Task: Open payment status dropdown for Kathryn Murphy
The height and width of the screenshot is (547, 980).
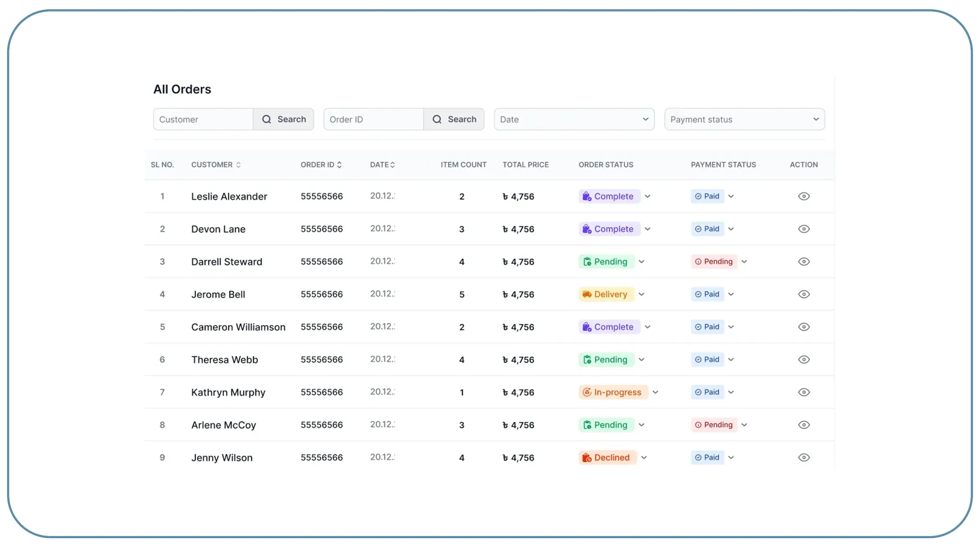Action: pos(731,392)
